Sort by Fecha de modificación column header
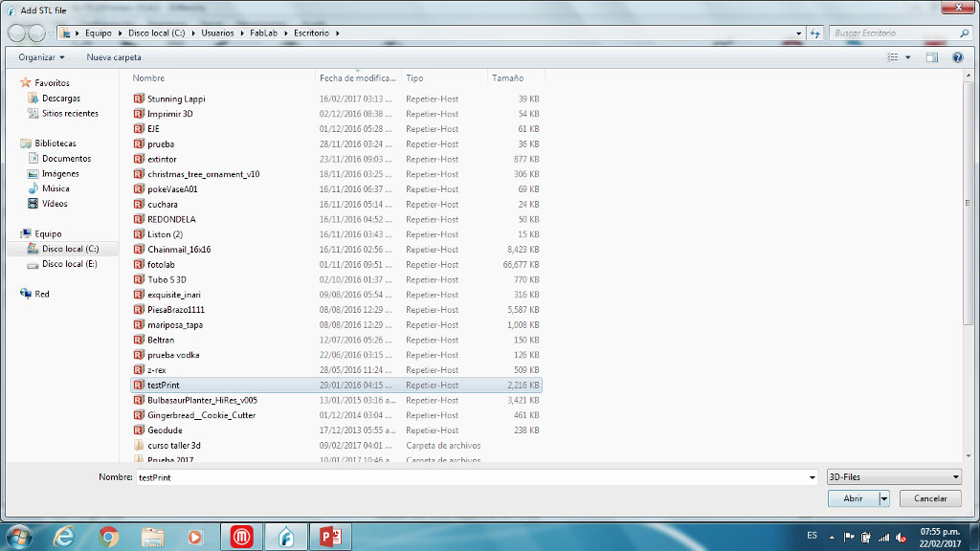Viewport: 980px width, 551px height. click(x=358, y=78)
